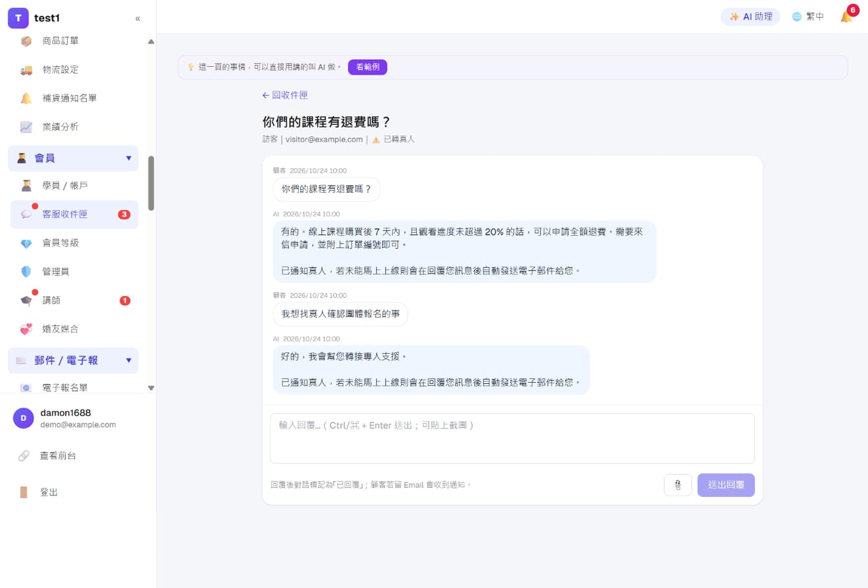
Task: Open the 繁中 language switcher
Action: click(x=808, y=17)
